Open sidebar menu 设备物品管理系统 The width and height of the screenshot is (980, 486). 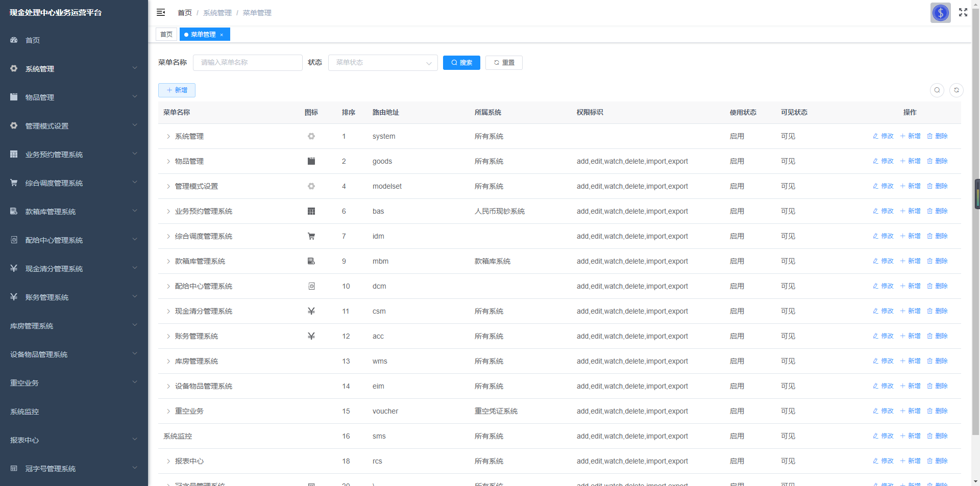(74, 354)
